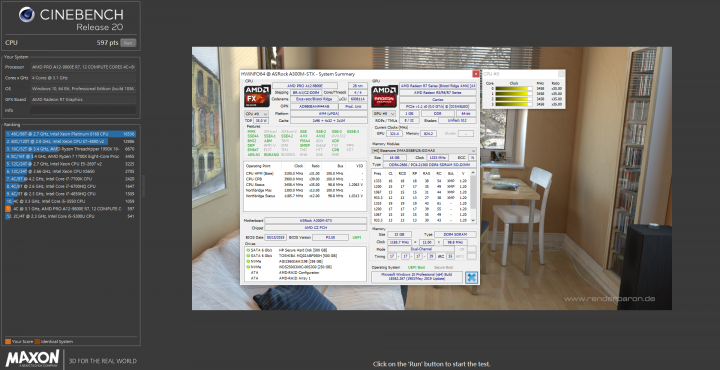Click green status icon for HP Secure Hard Disk
Viewport: 720px width, 370px height.
pyautogui.click(x=248, y=250)
